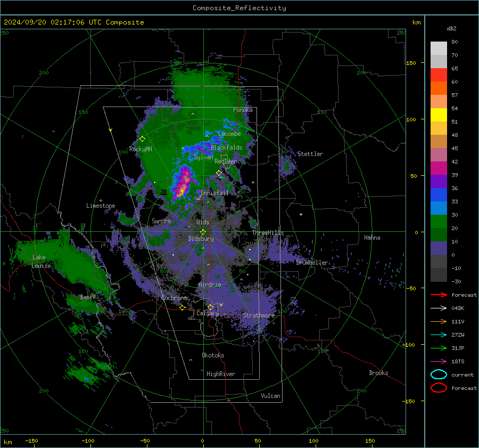This screenshot has width=479, height=448.
Task: Click the Vulcan town label
Action: pos(270,396)
